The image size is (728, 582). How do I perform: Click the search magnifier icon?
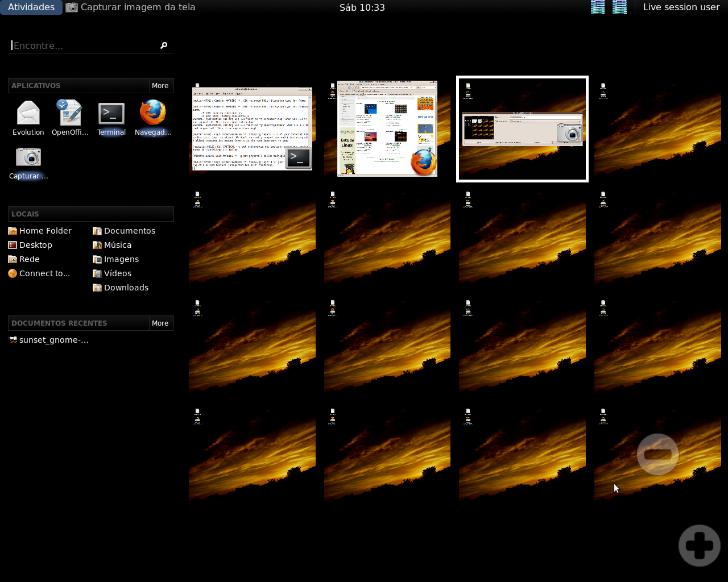(x=164, y=45)
